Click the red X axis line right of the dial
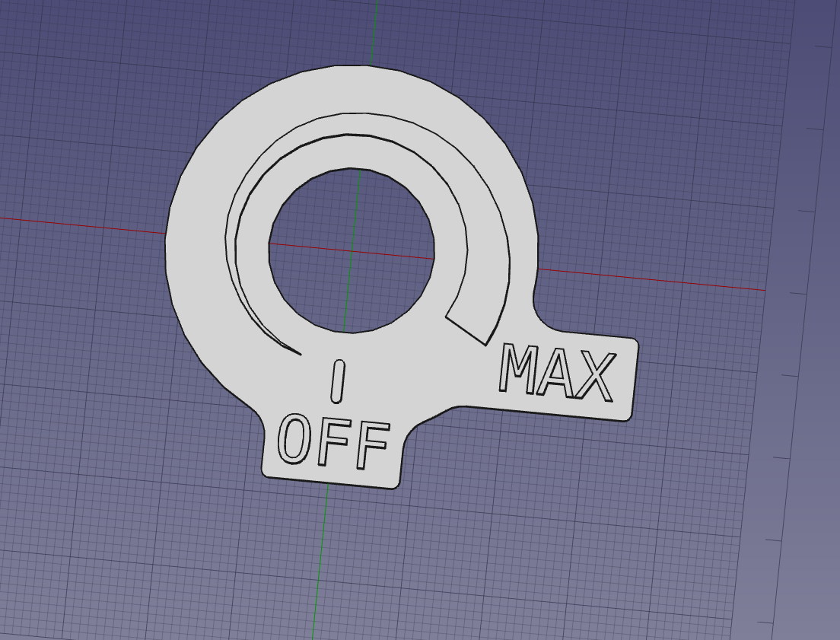Viewport: 840px width, 640px height. pos(685,282)
